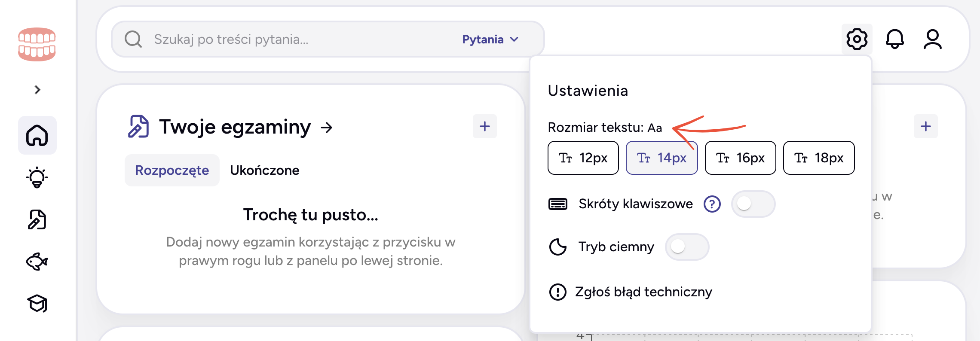The height and width of the screenshot is (341, 980).
Task: Click Zgłoś błąd techniczny link
Action: coord(643,292)
